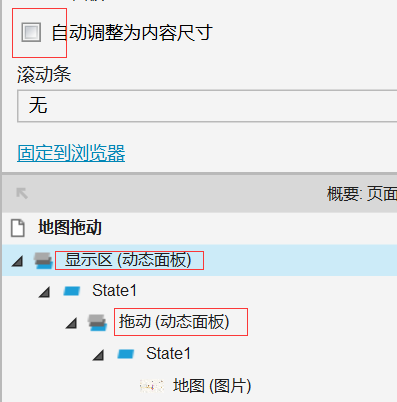Open the 固定到浏览器 link
Screen dimensions: 397x402
point(71,153)
